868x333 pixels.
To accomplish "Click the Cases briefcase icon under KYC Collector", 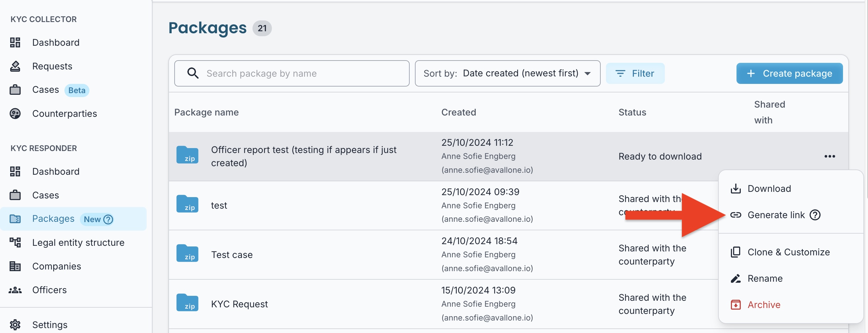I will click(15, 90).
